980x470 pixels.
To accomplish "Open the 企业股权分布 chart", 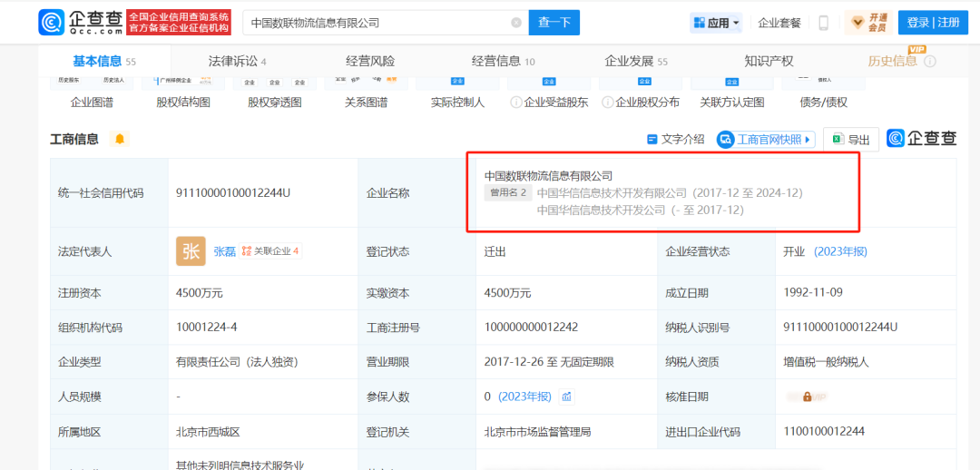I will (648, 103).
